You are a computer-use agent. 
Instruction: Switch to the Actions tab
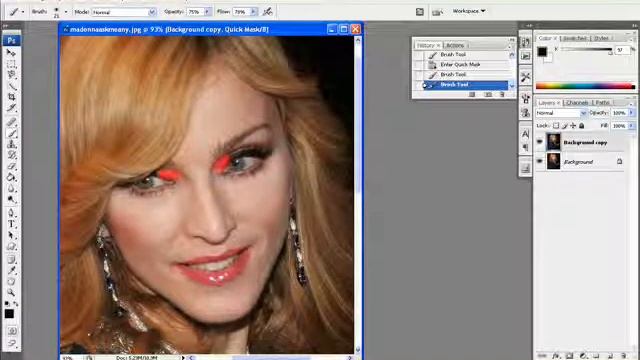(456, 45)
